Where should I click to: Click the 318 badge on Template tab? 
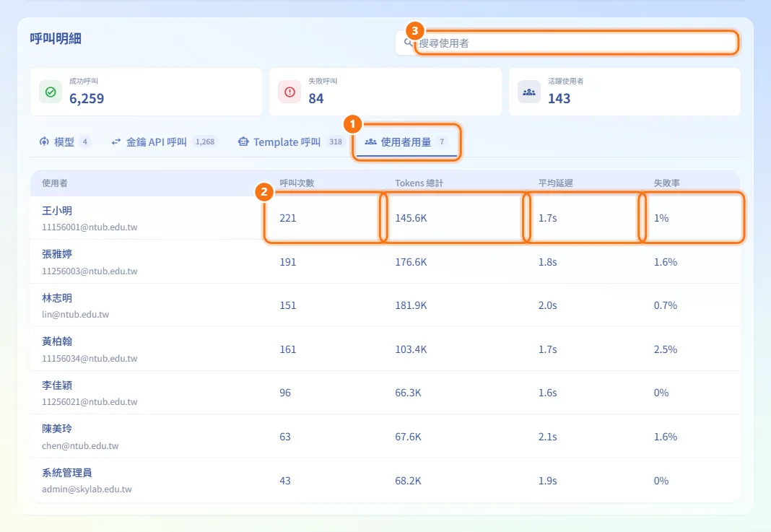point(336,141)
